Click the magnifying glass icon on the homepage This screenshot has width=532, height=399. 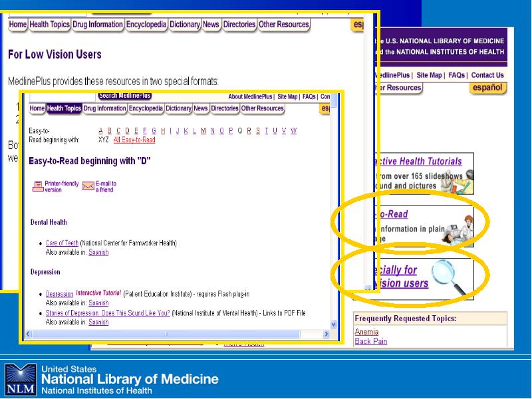(449, 277)
